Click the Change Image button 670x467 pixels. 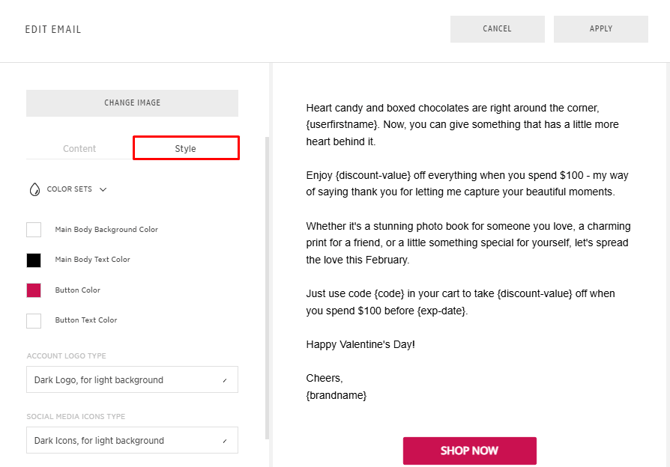click(132, 103)
